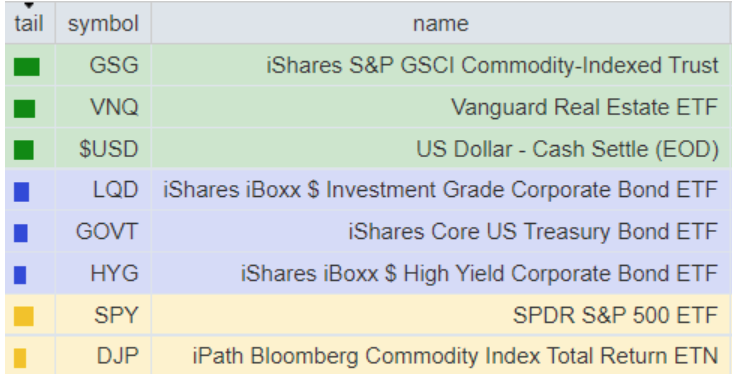Click the green tail swatch for GSG
The height and width of the screenshot is (376, 732).
[x=27, y=67]
